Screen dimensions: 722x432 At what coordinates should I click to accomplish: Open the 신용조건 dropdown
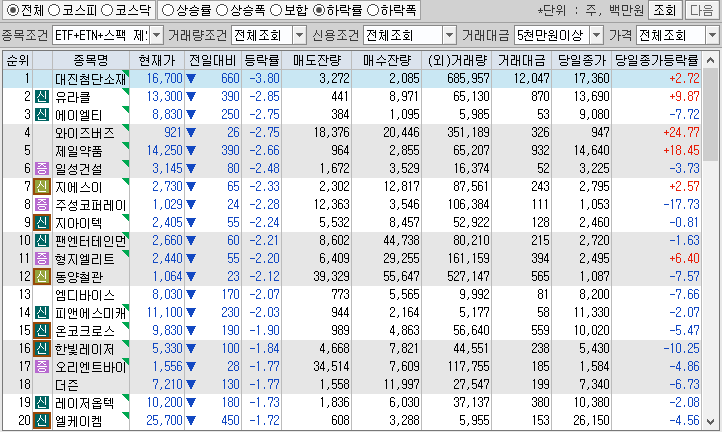pos(449,35)
